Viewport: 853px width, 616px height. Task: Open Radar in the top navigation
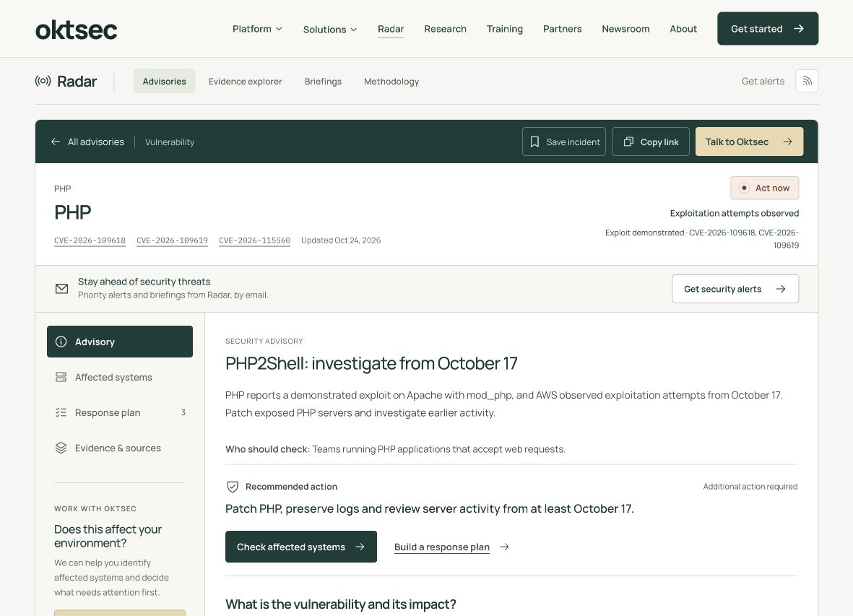(x=391, y=29)
